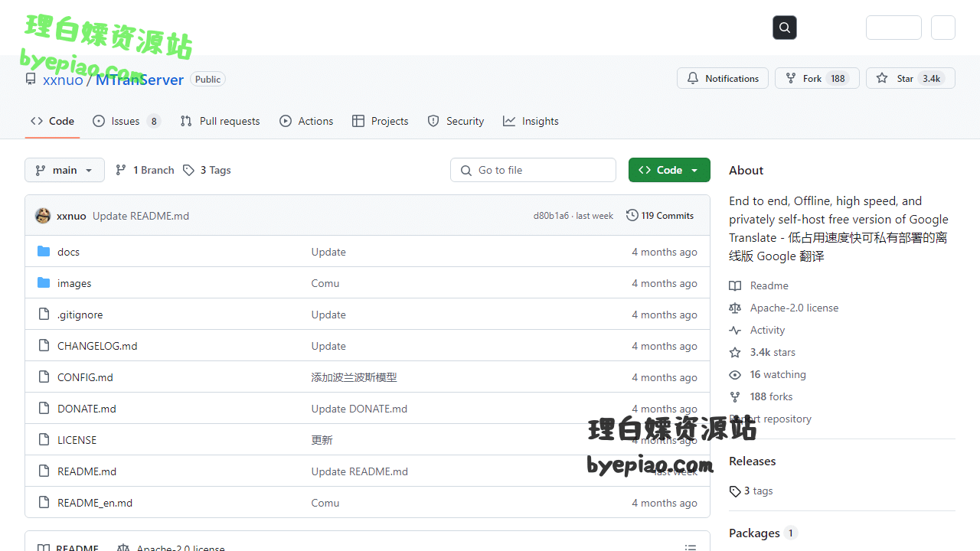Screen dimensions: 980x551
Task: Click the book icon beside Readme
Action: [735, 285]
